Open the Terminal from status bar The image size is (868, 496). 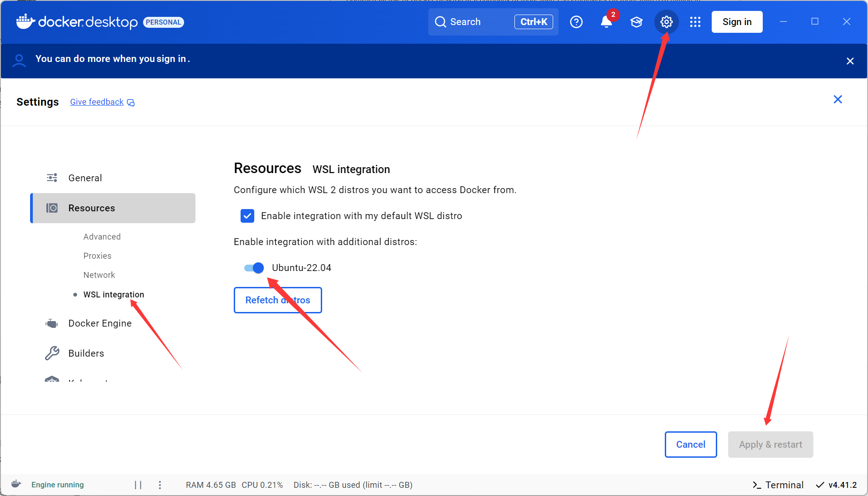click(778, 485)
